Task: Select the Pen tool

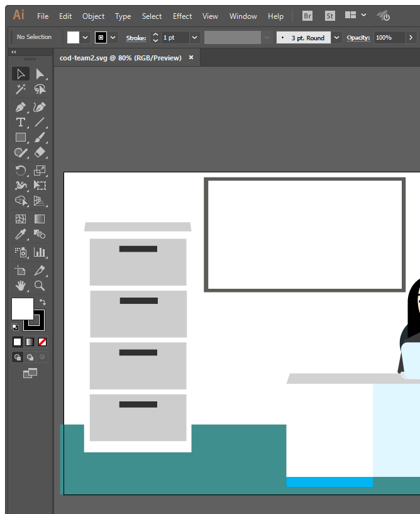Action: (21, 107)
